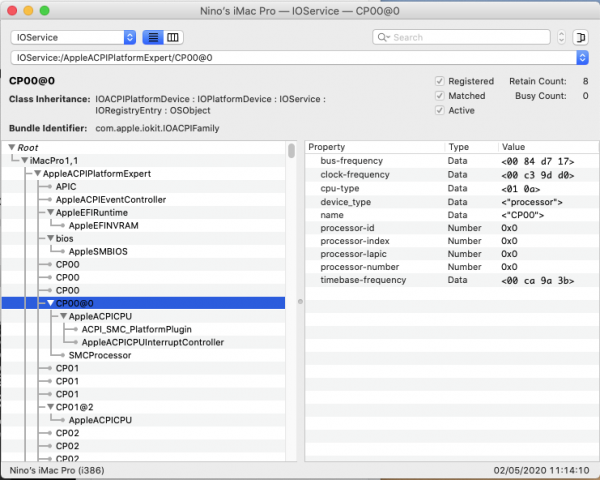Collapse the AppleACPIPlatformExpert node
Image resolution: width=600 pixels, height=480 pixels.
[38, 173]
